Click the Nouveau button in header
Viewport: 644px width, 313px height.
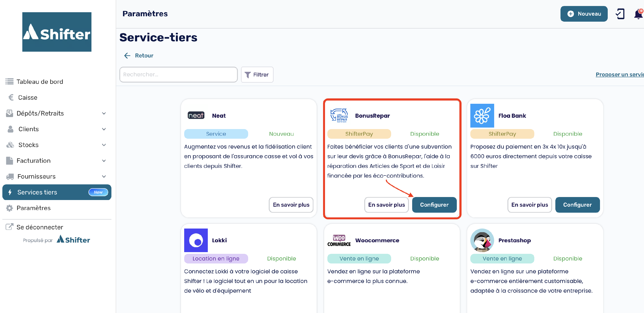pyautogui.click(x=584, y=14)
